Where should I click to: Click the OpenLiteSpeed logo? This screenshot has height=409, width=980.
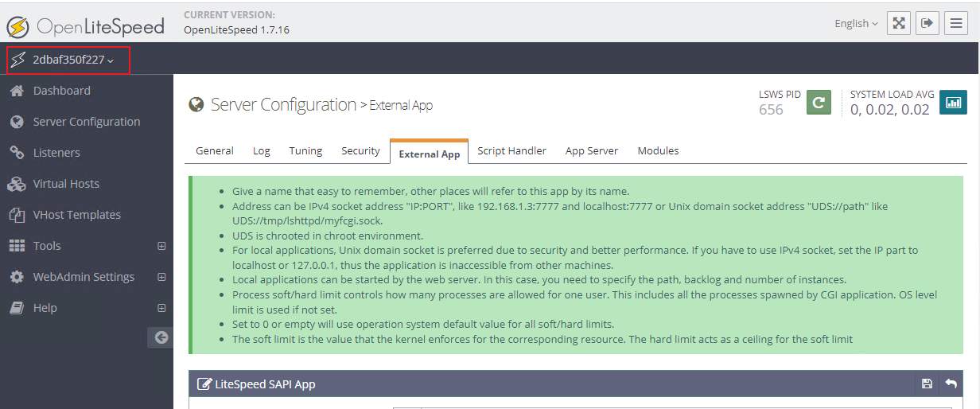pos(85,26)
